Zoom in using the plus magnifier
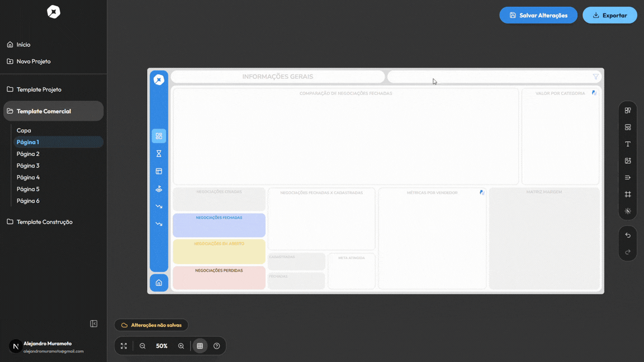644x362 pixels. point(181,346)
